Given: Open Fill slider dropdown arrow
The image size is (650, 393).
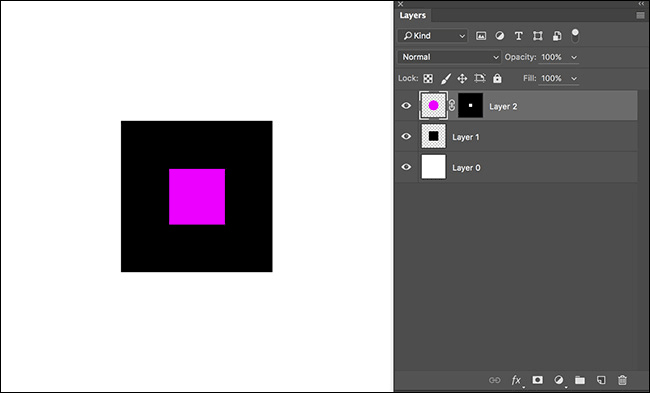Looking at the screenshot, I should tap(574, 78).
